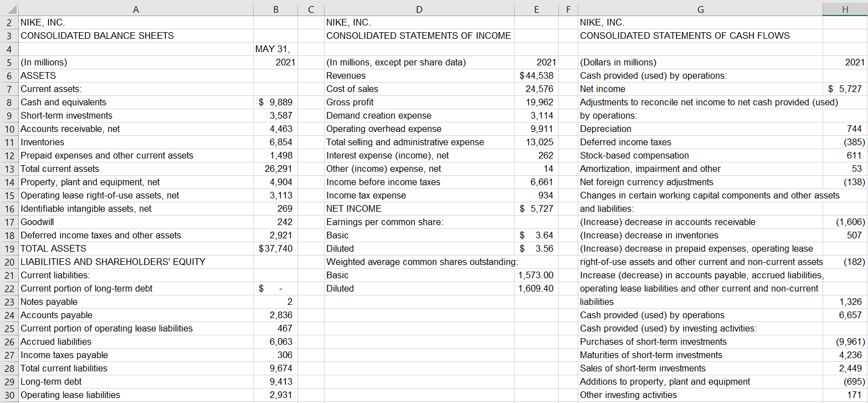
Task: Select column G header
Action: 700,8
